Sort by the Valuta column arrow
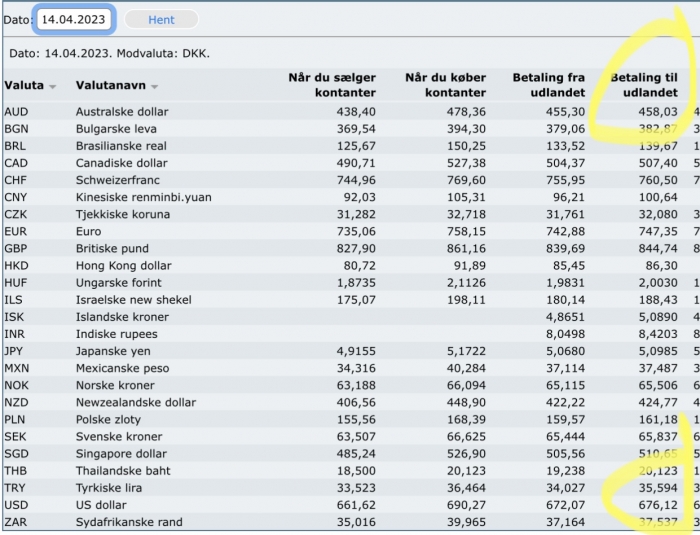This screenshot has height=535, width=700. point(53,87)
